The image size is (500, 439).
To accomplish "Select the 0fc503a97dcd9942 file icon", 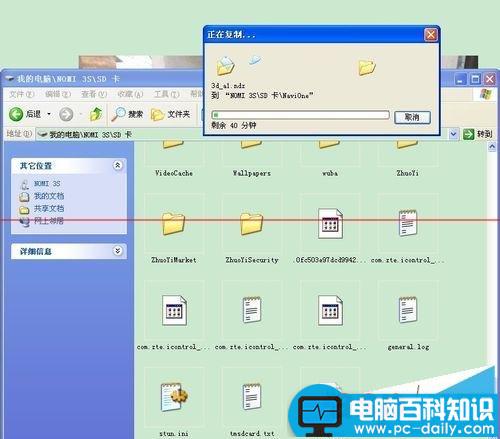I will coord(330,223).
